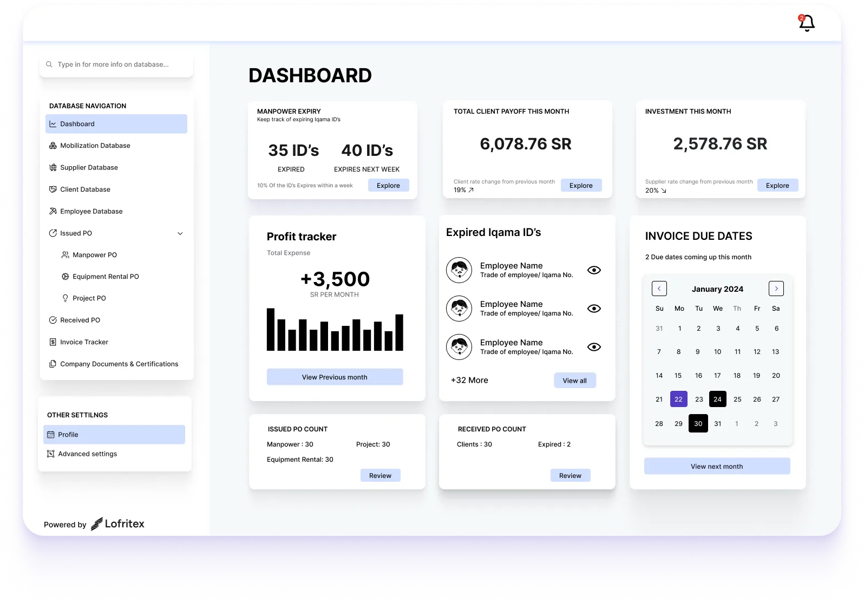Click View all expired Iqama IDs
Screen dimensions: 864x616
tap(574, 381)
